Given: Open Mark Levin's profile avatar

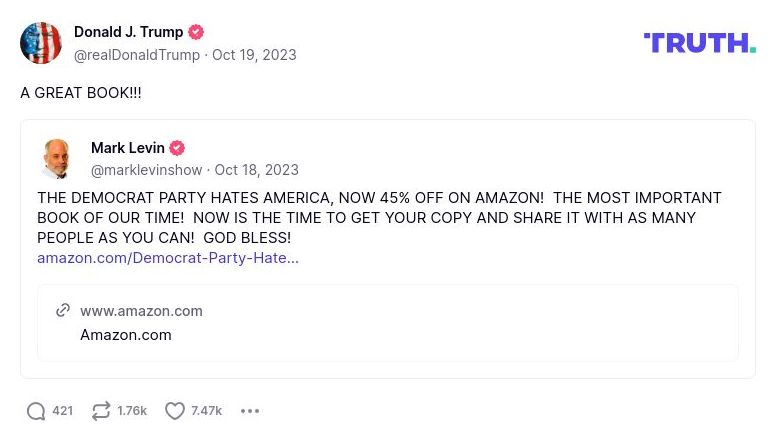Looking at the screenshot, I should 58,158.
